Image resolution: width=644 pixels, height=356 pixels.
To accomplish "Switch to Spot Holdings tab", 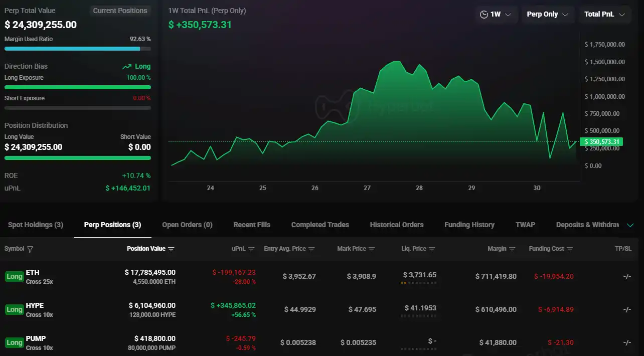I will click(36, 225).
